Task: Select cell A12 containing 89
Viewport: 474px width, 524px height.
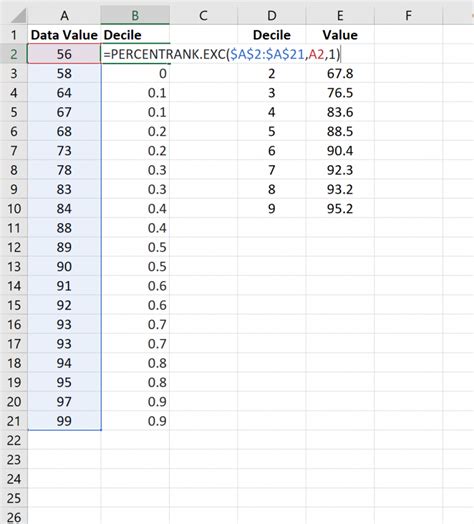Action: click(x=64, y=247)
